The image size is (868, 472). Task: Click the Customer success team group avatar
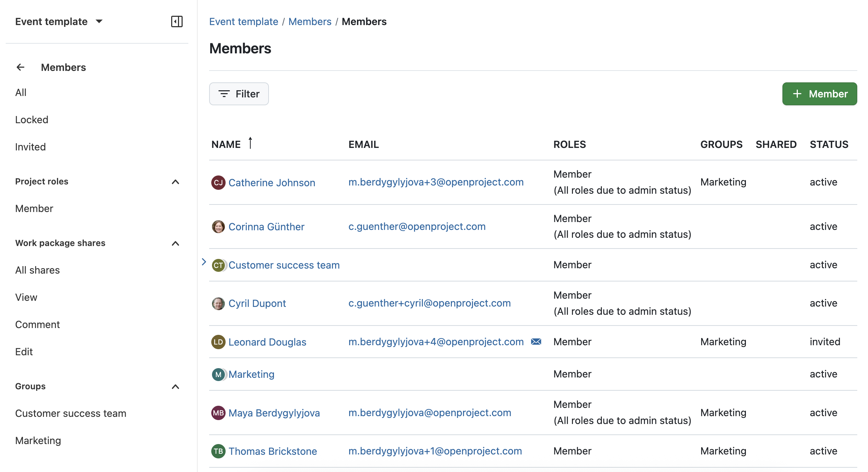click(218, 265)
